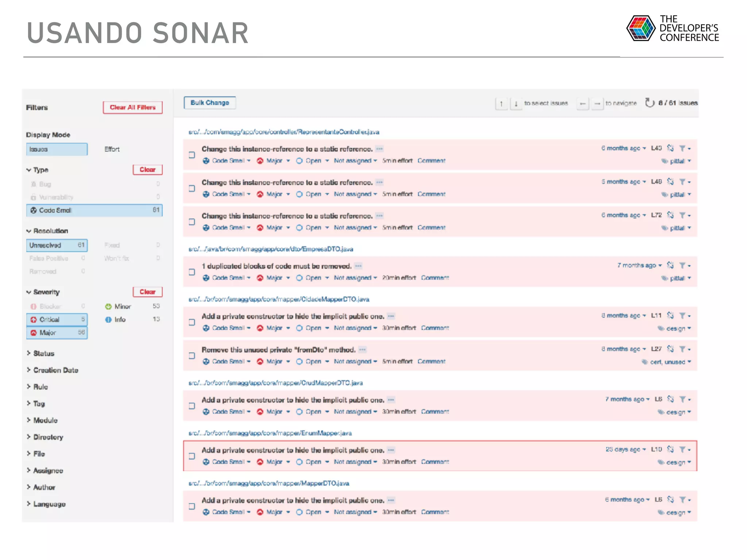Viewport: 747px width, 560px height.
Task: Collapse the Severity filter section
Action: (x=43, y=292)
